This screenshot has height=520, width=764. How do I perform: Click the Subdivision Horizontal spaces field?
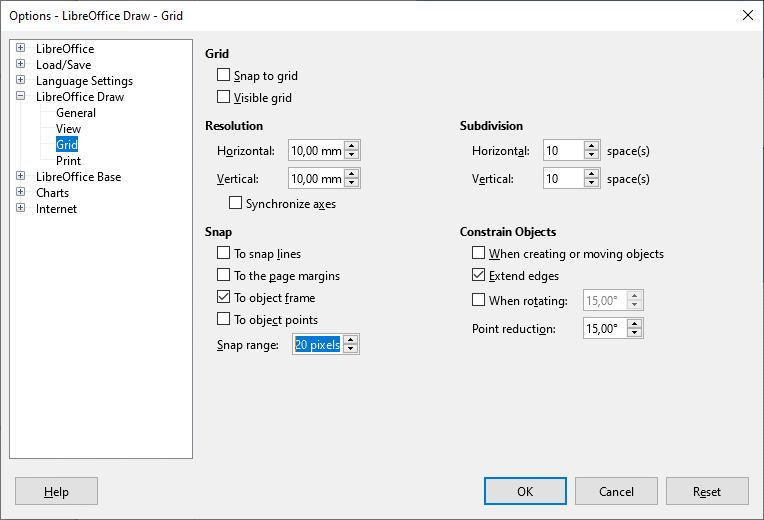564,150
